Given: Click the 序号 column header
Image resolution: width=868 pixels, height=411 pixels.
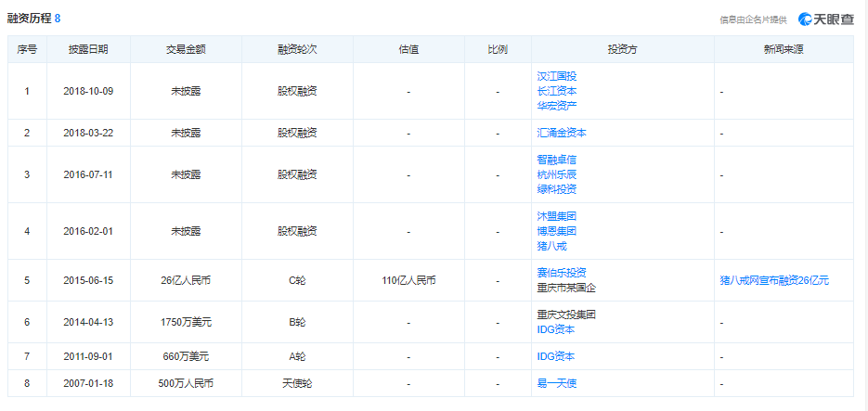Looking at the screenshot, I should [x=27, y=49].
